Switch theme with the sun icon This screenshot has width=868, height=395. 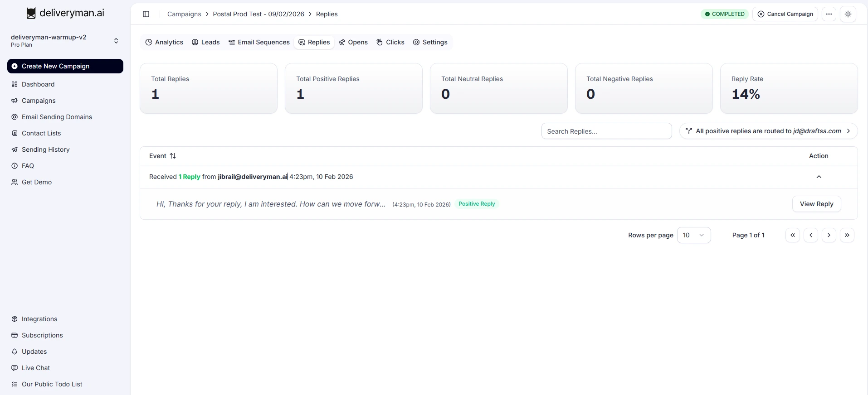(848, 14)
